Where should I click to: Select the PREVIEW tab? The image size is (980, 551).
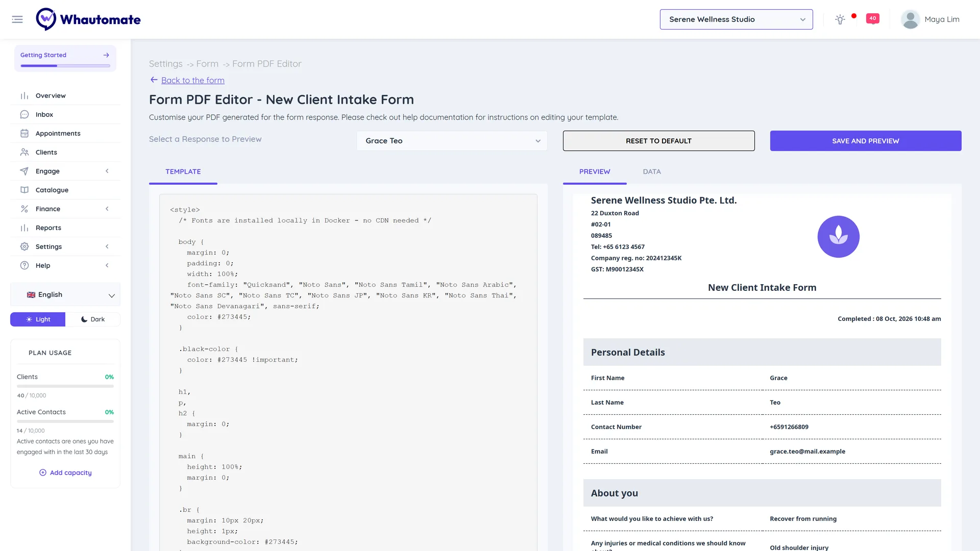click(595, 172)
